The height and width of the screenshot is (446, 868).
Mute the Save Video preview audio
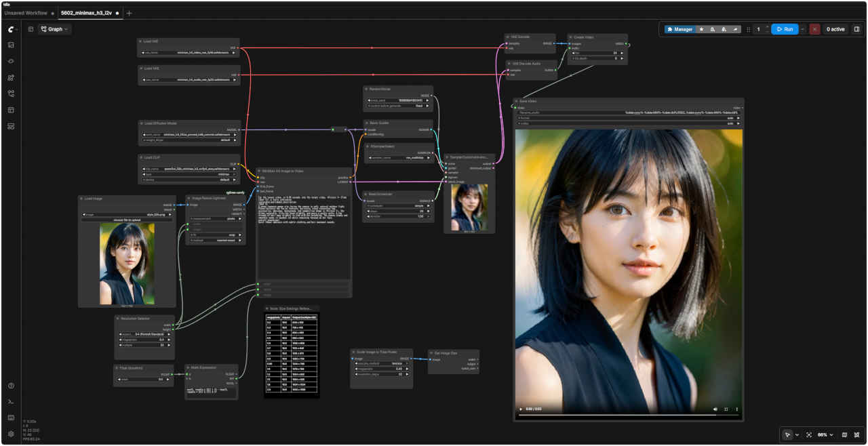(x=715, y=409)
